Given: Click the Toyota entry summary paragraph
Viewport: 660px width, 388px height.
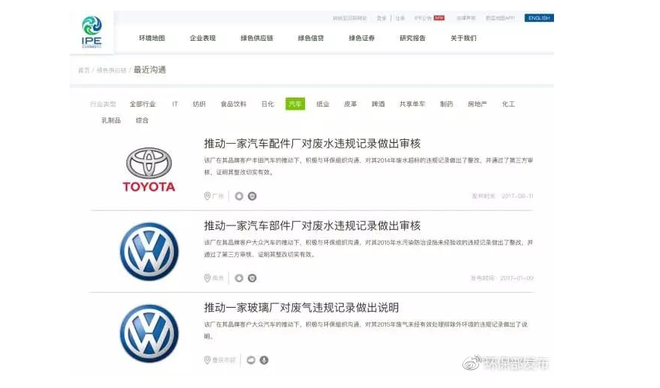Looking at the screenshot, I should pos(369,166).
